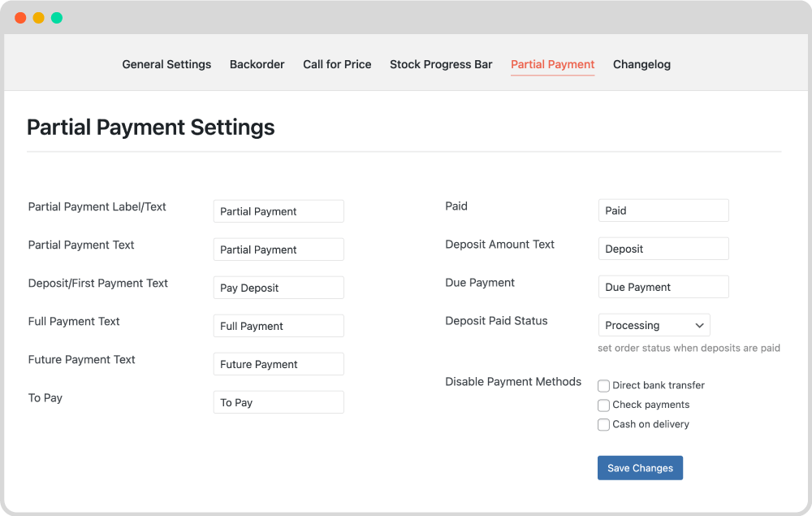Go to Stock Progress Bar tab
812x516 pixels.
[441, 64]
